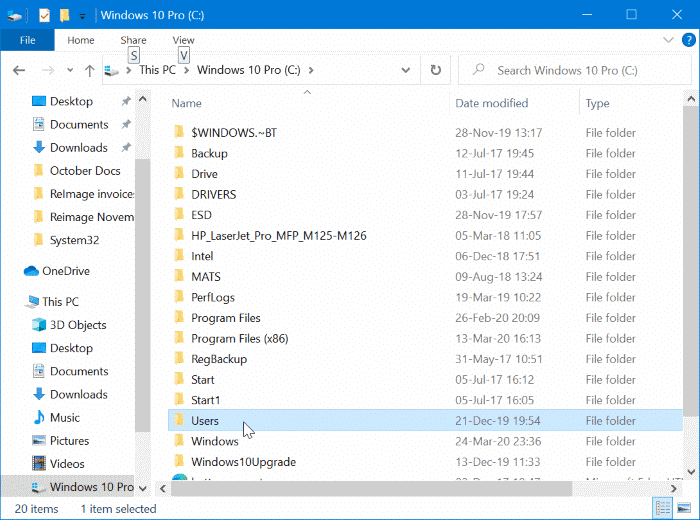Switch to the View ribbon tab

[x=183, y=40]
